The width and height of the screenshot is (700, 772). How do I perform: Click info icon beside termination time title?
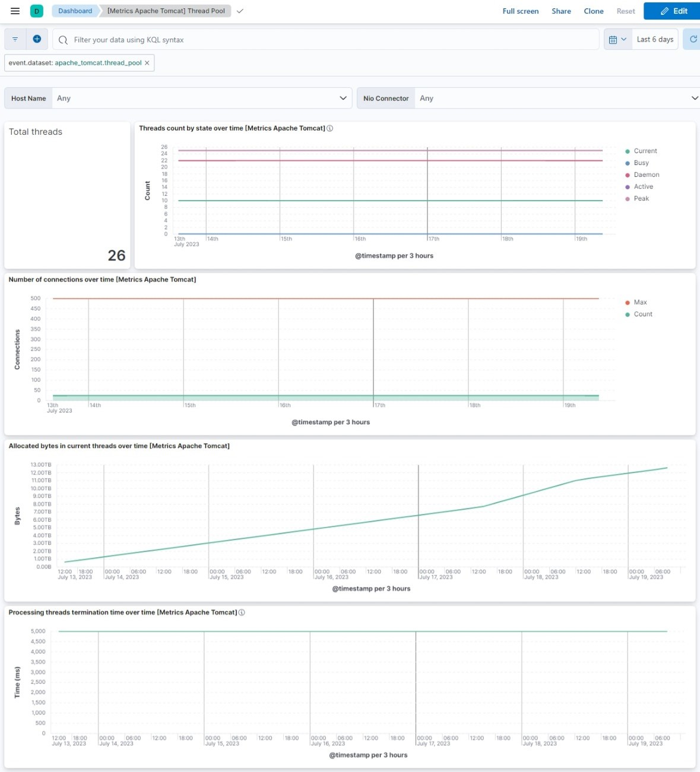point(242,612)
